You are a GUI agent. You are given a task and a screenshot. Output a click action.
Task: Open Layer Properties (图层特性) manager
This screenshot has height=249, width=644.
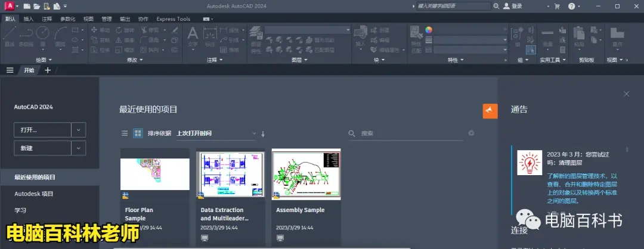pos(256,40)
